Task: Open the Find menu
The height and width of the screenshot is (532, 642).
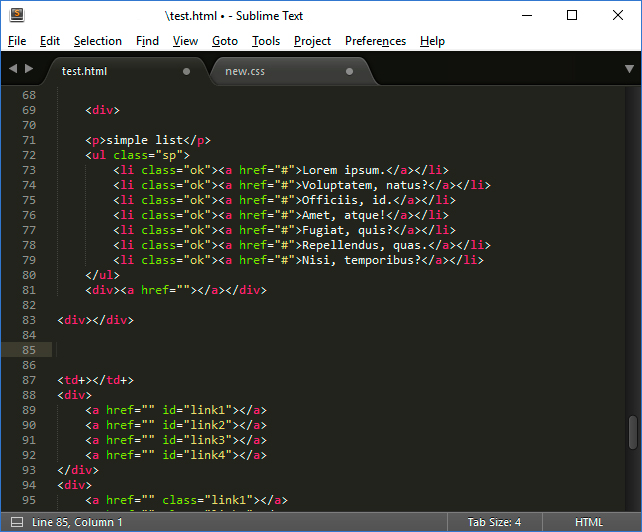Action: tap(147, 41)
